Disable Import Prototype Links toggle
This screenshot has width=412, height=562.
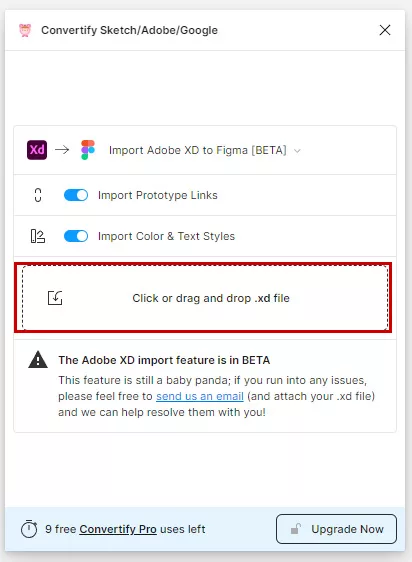point(76,195)
